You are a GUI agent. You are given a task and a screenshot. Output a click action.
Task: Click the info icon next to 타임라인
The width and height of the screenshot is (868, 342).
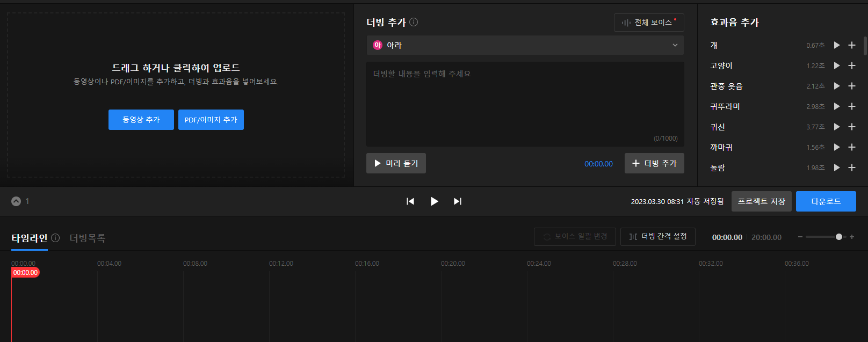click(x=55, y=238)
